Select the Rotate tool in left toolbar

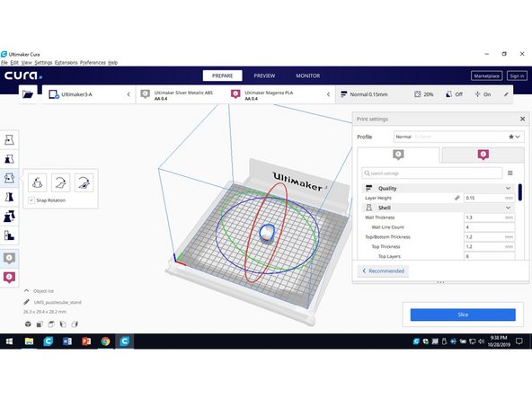click(9, 178)
